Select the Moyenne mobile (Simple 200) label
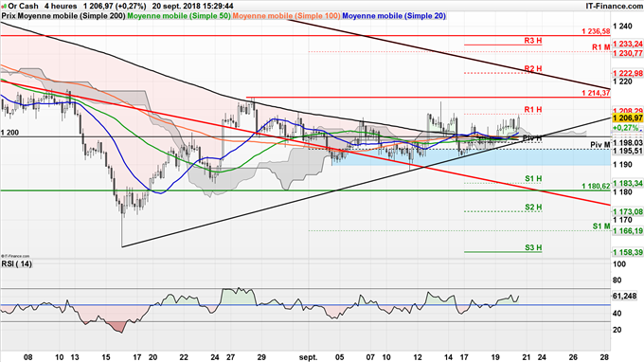This screenshot has height=362, width=644. [x=71, y=16]
